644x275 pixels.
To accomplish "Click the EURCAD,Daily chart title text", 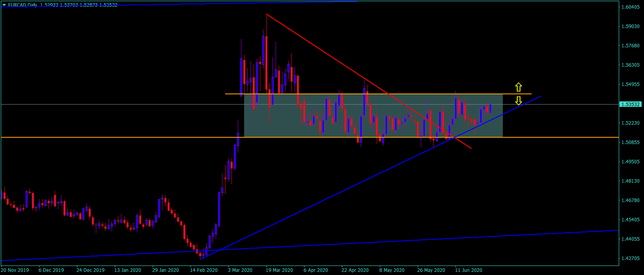I will [22, 5].
